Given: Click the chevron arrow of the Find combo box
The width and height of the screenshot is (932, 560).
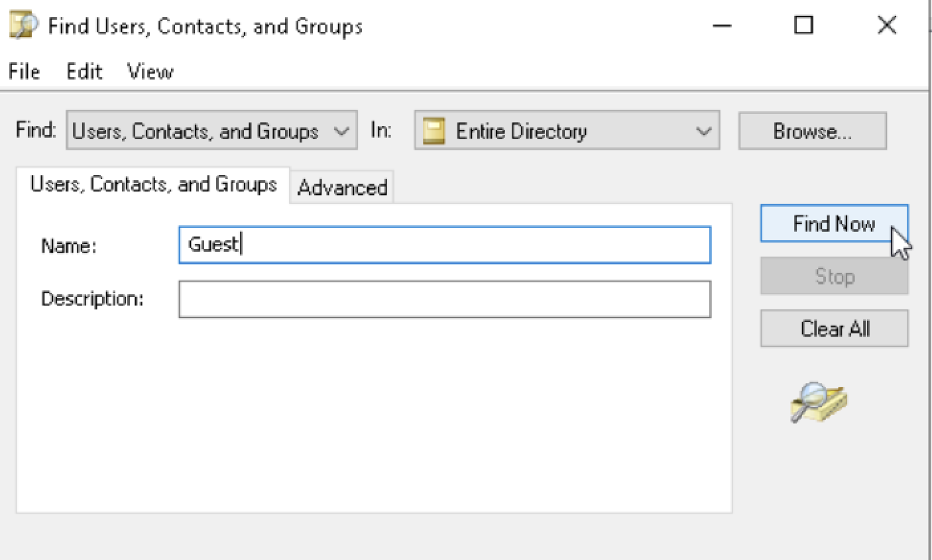Looking at the screenshot, I should (x=341, y=131).
